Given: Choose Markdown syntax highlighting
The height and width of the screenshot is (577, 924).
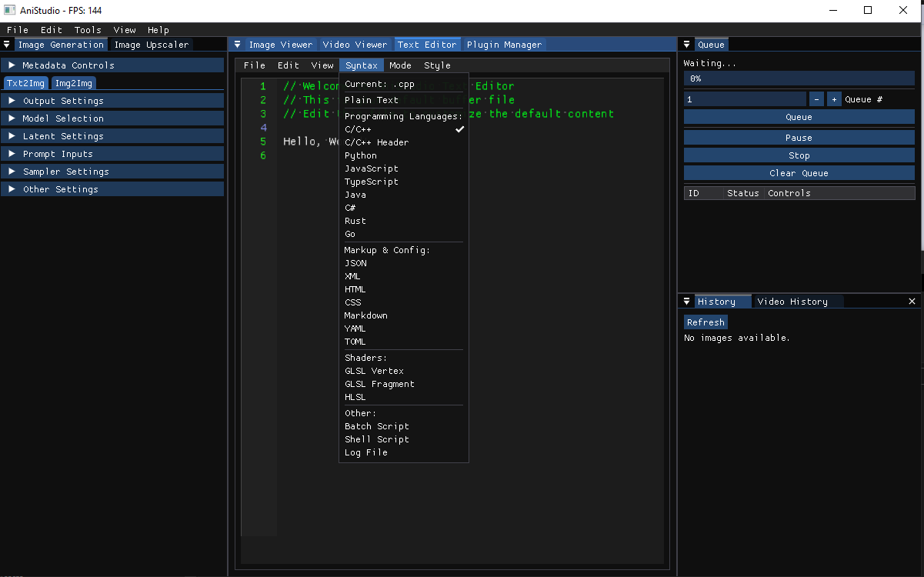Looking at the screenshot, I should tap(404, 315).
